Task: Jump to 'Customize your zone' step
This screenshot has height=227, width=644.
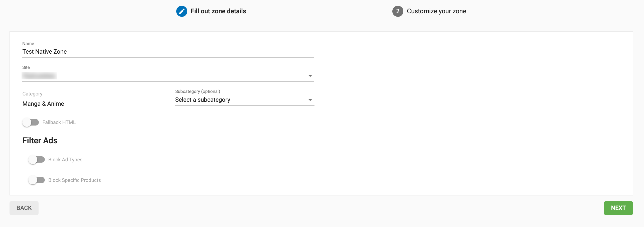Action: pyautogui.click(x=436, y=11)
